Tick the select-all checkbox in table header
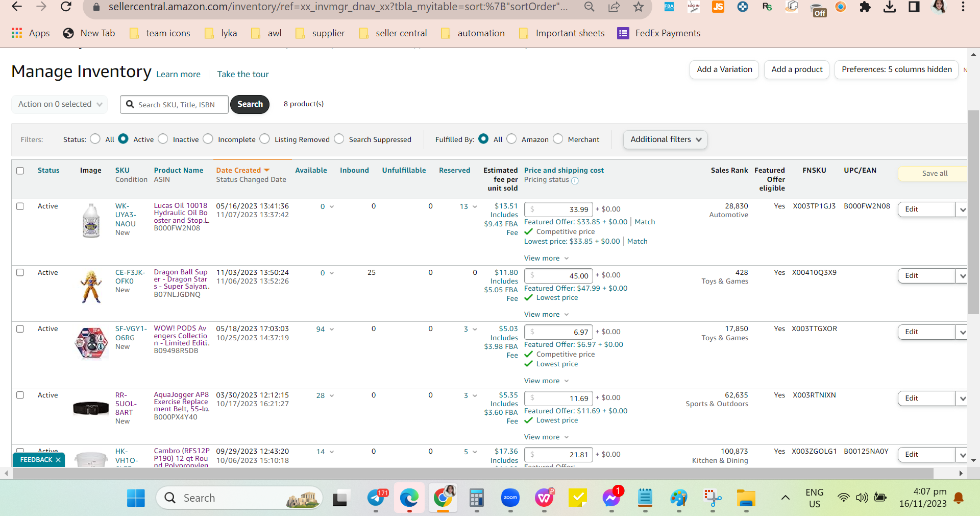Image resolution: width=980 pixels, height=516 pixels. (x=20, y=171)
